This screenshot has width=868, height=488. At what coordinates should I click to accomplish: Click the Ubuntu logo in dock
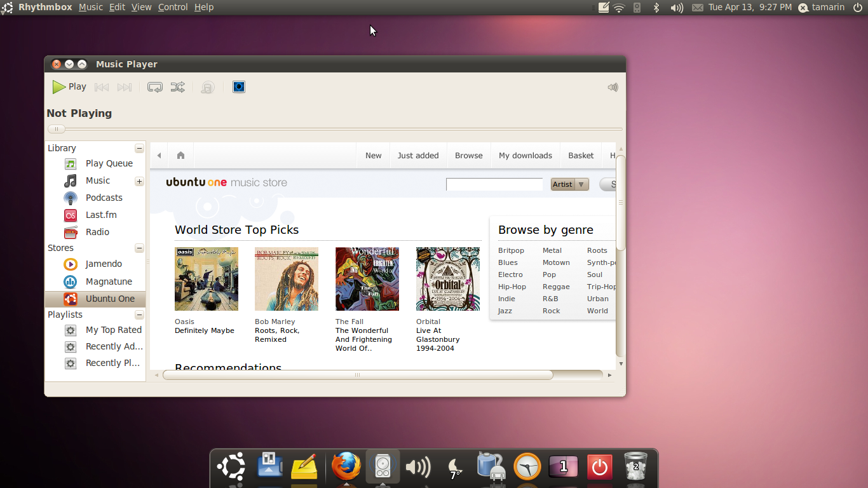tap(231, 468)
